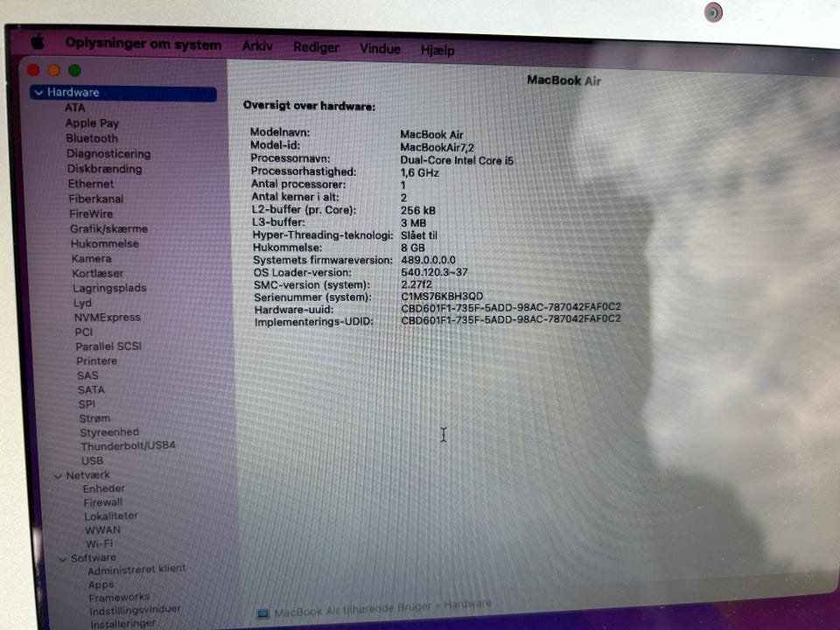This screenshot has width=840, height=630.
Task: Click the Hardware-uuid value
Action: tap(510, 307)
